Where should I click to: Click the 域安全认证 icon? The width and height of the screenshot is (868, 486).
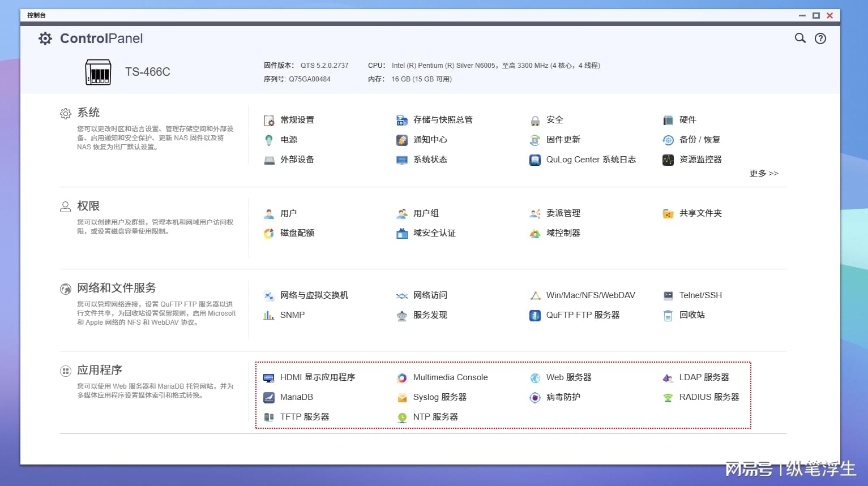click(402, 233)
